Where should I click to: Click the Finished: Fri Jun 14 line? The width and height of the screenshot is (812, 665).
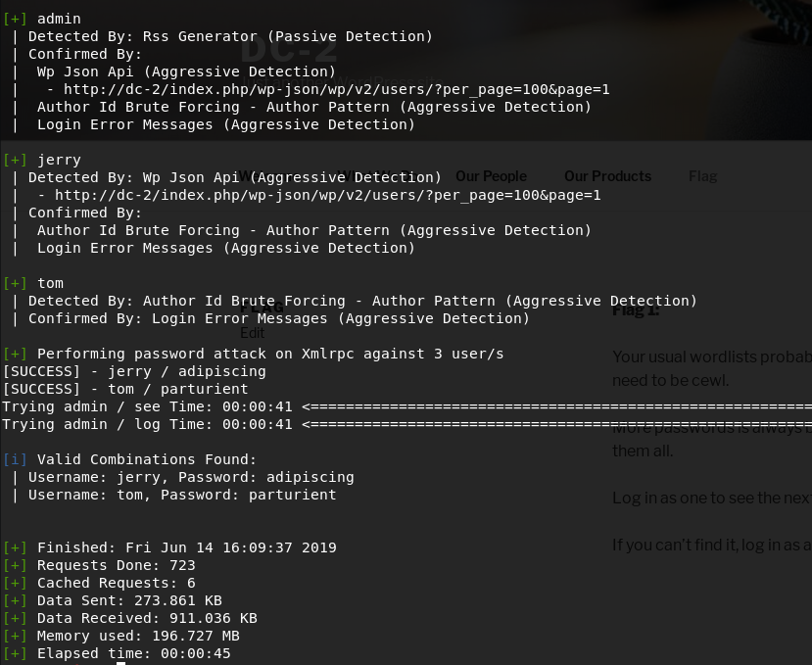coord(186,547)
